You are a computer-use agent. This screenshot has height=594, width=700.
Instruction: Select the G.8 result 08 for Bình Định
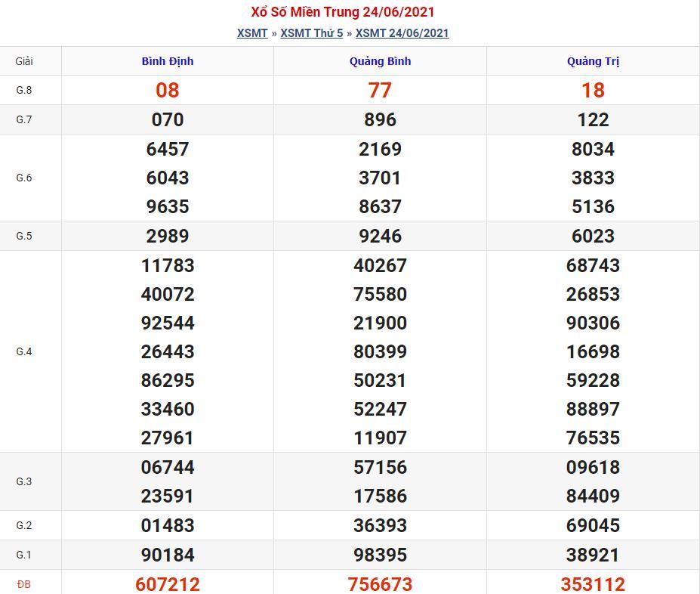pyautogui.click(x=168, y=90)
